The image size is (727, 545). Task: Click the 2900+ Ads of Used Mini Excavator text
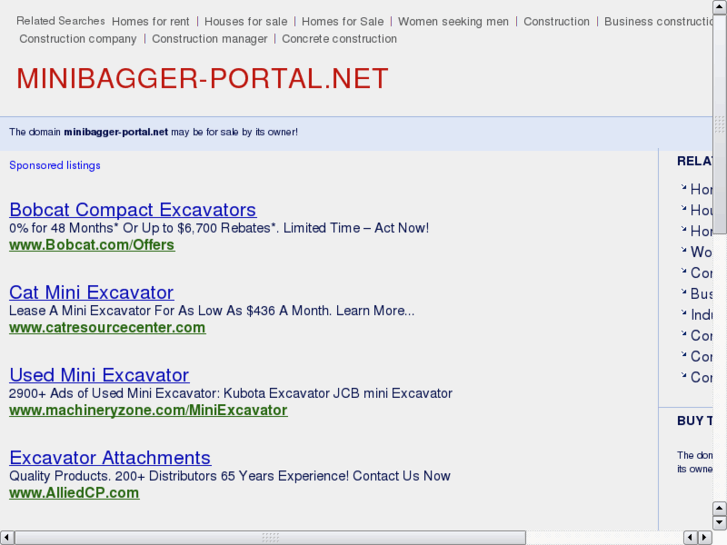[x=230, y=393]
